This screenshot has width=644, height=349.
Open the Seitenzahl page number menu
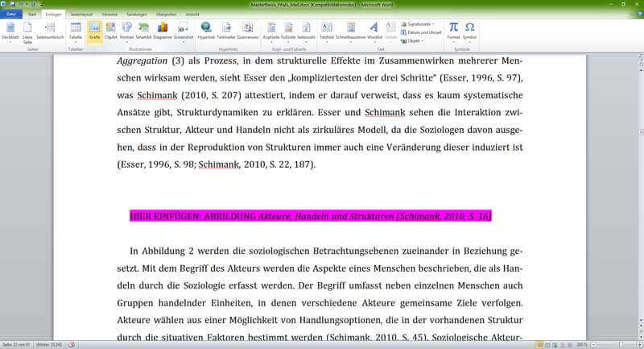click(x=306, y=31)
